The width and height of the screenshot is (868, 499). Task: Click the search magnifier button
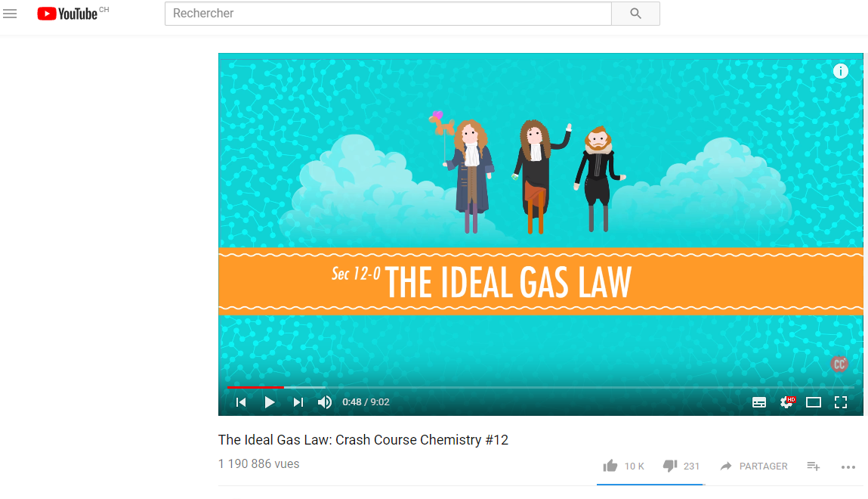click(635, 14)
